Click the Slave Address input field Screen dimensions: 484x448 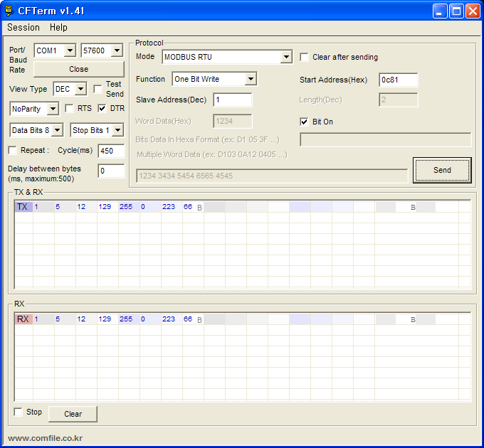(232, 100)
